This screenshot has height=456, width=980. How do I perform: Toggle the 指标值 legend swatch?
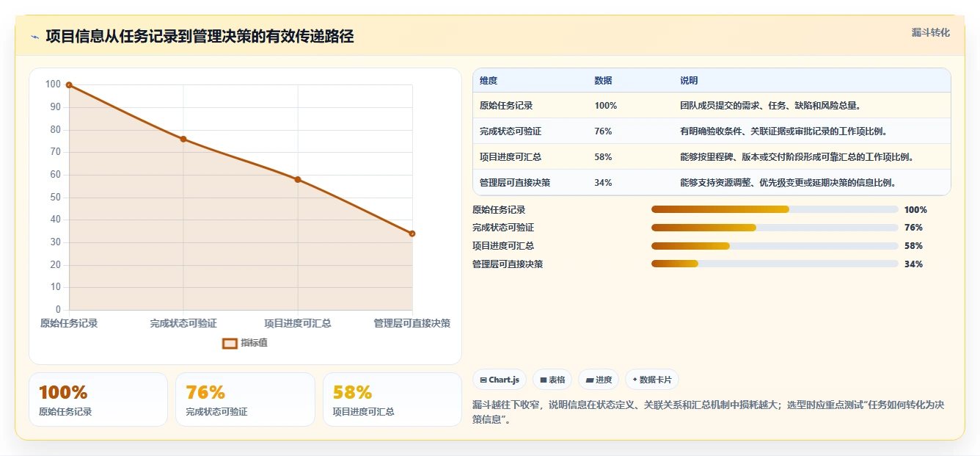230,343
